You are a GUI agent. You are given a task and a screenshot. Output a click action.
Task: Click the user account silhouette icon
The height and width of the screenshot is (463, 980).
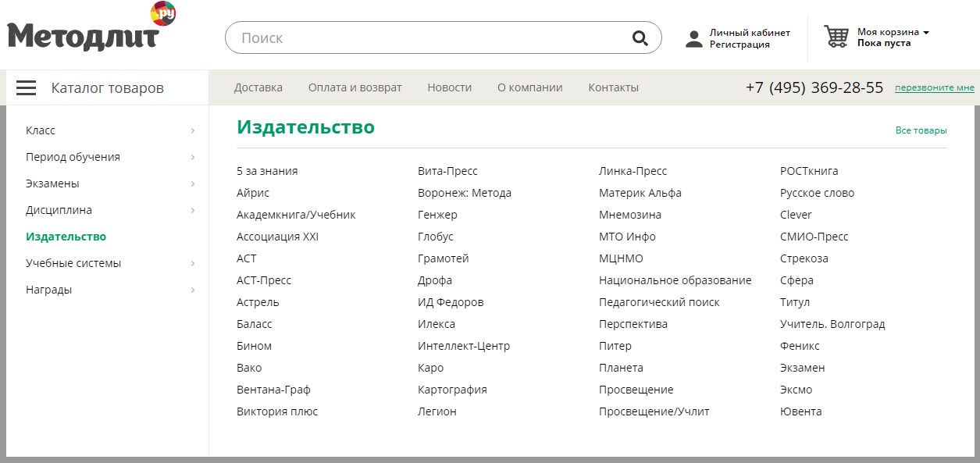[694, 39]
